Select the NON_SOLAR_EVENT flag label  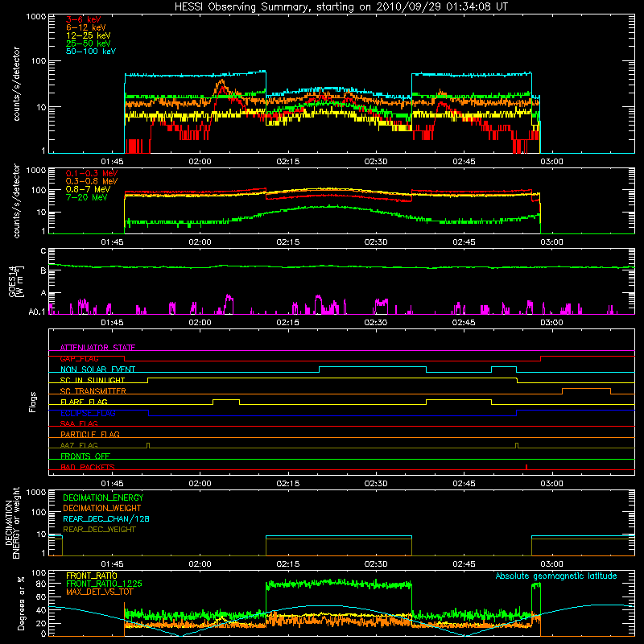pyautogui.click(x=97, y=369)
